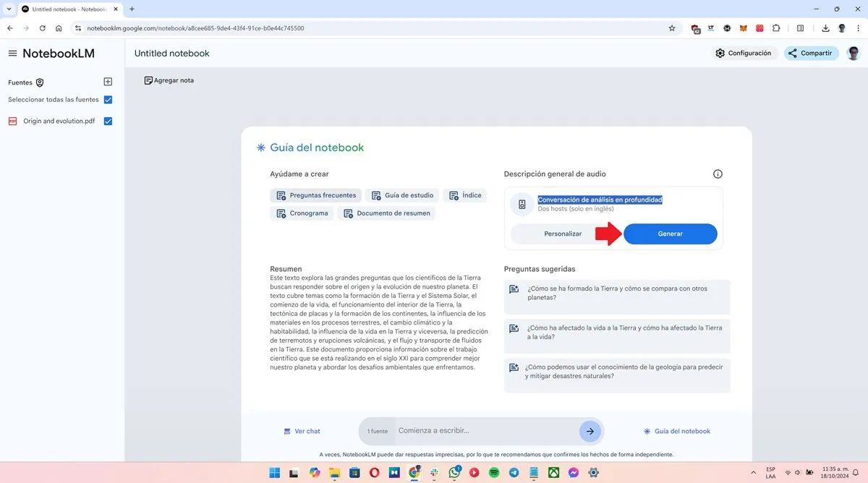868x483 pixels.
Task: Open the Windows Start menu
Action: click(x=275, y=472)
